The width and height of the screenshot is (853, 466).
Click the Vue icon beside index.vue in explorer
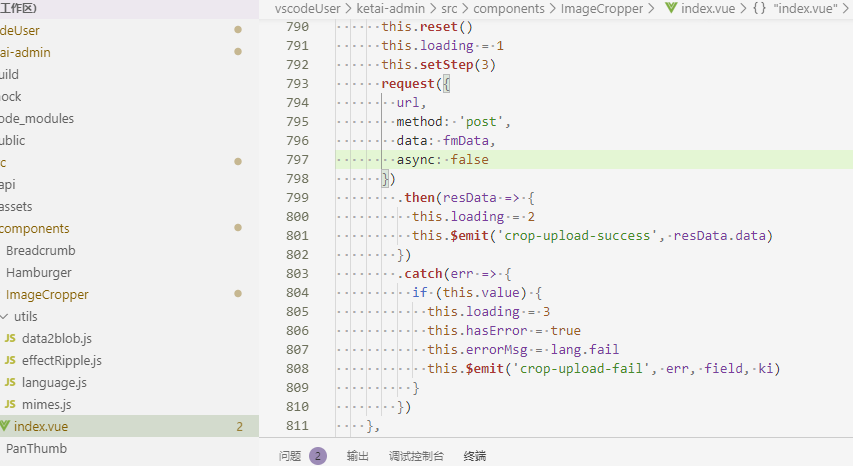5,426
